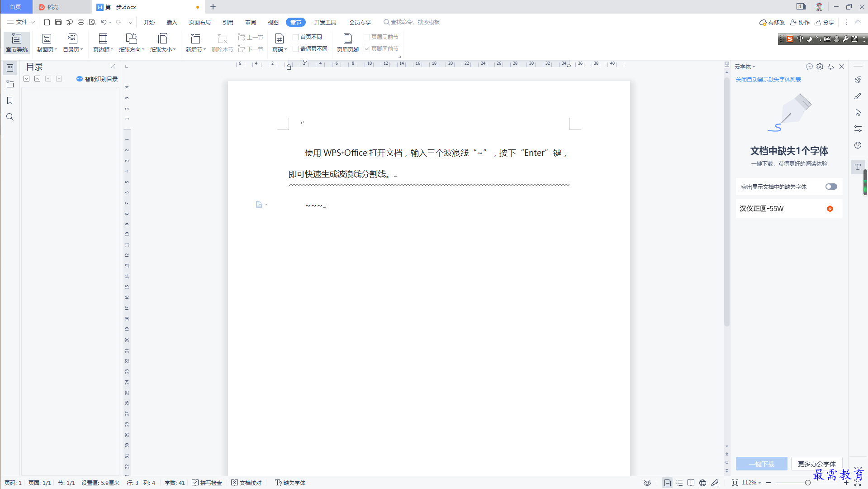Switch to the 审阅 tab
This screenshot has height=489, width=868.
coord(250,22)
